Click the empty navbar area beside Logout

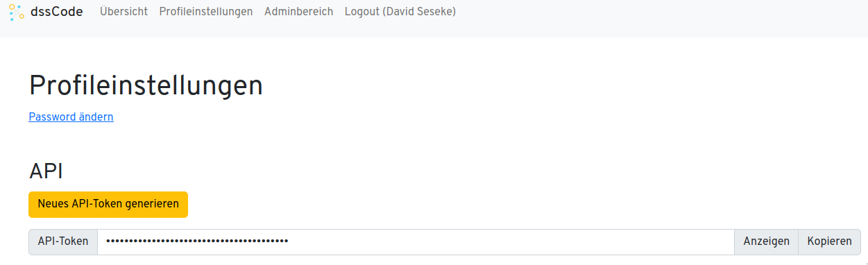(659, 12)
